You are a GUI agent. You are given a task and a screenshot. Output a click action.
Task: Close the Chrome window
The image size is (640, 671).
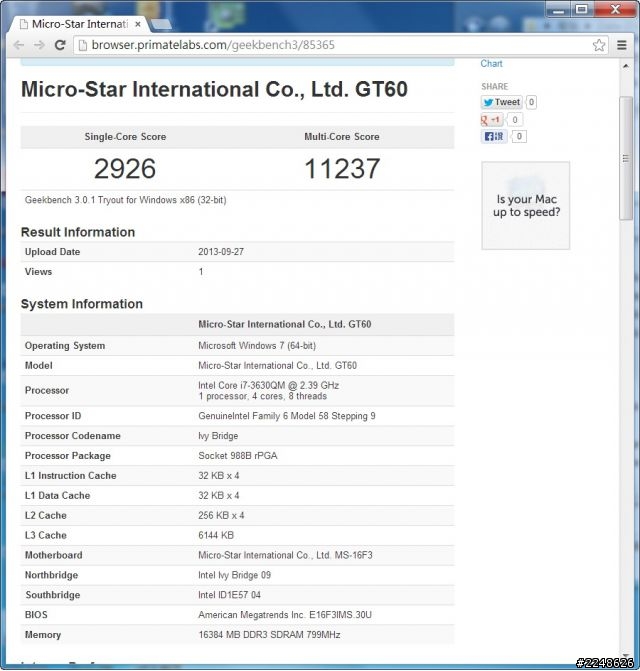point(615,9)
